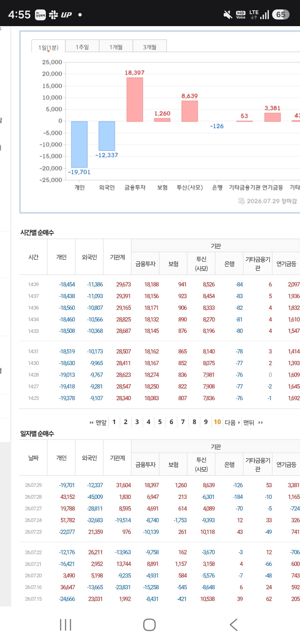The height and width of the screenshot is (644, 300).
Task: Switch to the 1개월 chart tab
Action: (116, 47)
